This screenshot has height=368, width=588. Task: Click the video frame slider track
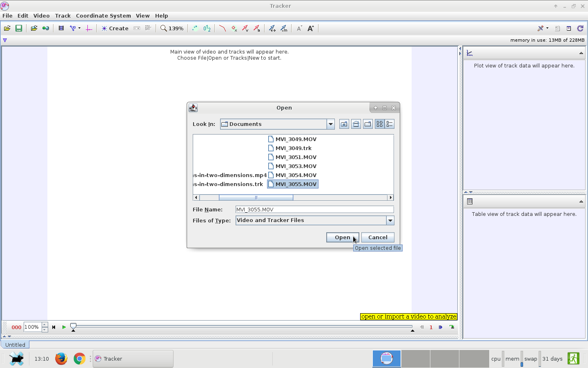tap(245, 327)
